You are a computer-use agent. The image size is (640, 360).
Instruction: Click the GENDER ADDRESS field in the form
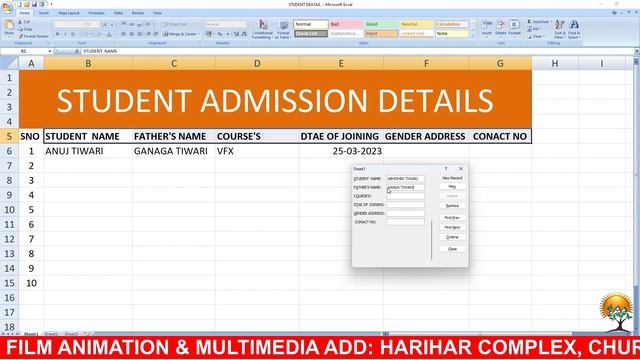(x=405, y=213)
